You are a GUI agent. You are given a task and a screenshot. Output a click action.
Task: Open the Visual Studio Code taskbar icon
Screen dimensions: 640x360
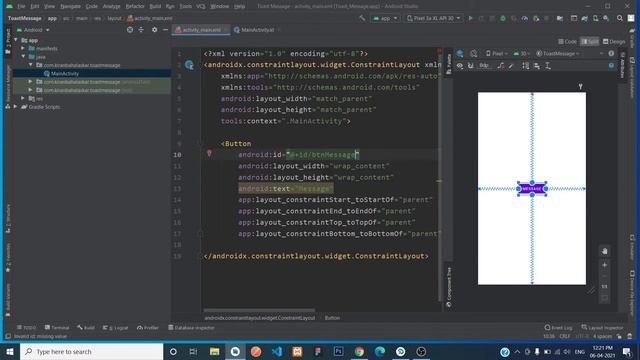tap(277, 351)
